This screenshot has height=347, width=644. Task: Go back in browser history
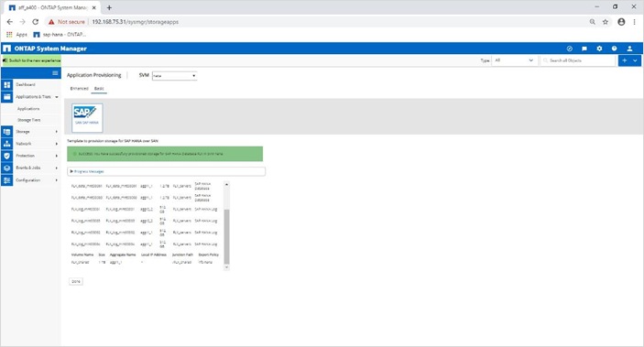point(10,22)
